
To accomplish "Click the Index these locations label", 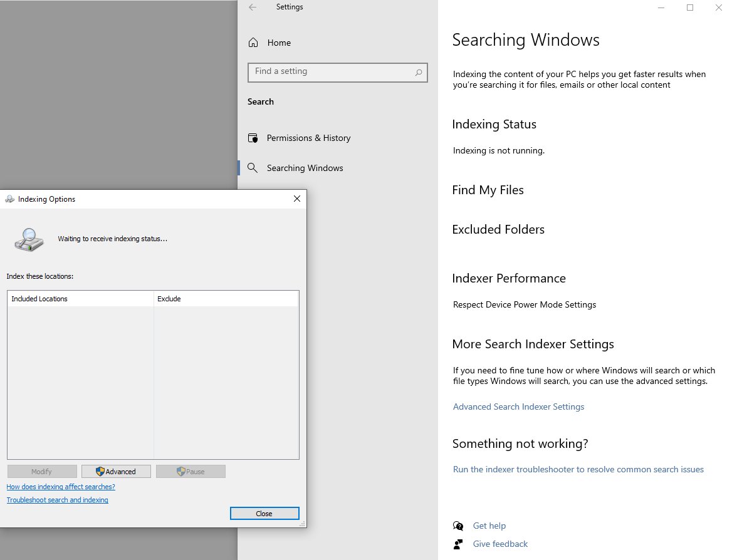I will [x=39, y=276].
